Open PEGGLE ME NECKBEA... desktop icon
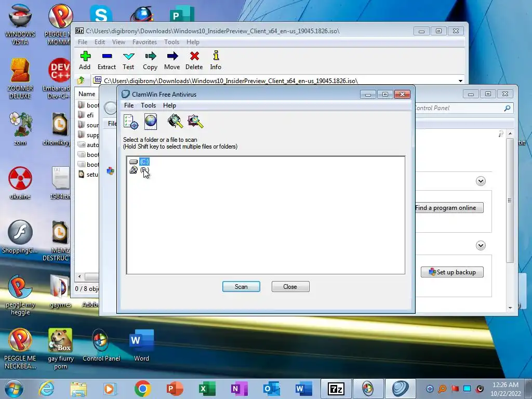This screenshot has width=532, height=399. point(20,349)
